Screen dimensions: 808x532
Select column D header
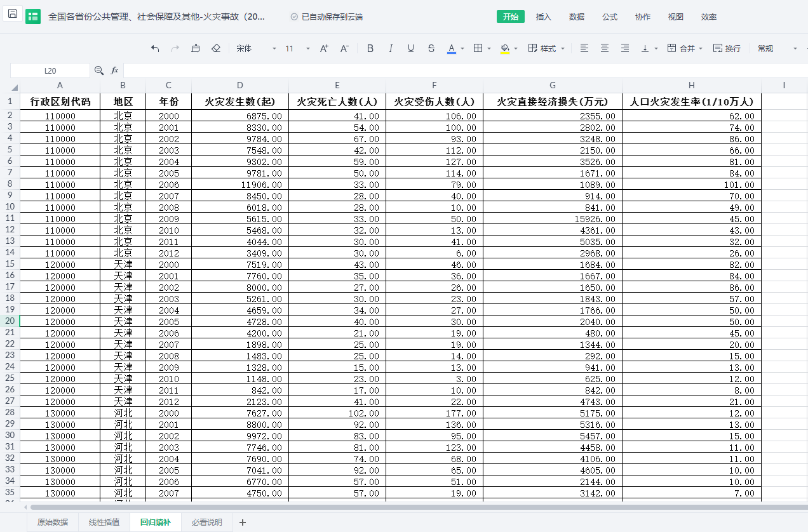(x=240, y=86)
